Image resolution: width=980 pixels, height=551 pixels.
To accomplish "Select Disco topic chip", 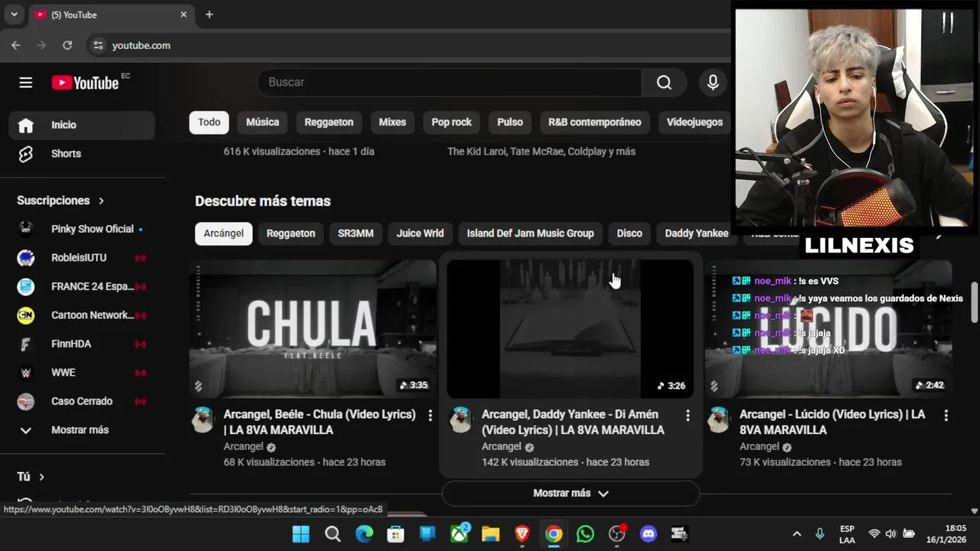I will (629, 233).
